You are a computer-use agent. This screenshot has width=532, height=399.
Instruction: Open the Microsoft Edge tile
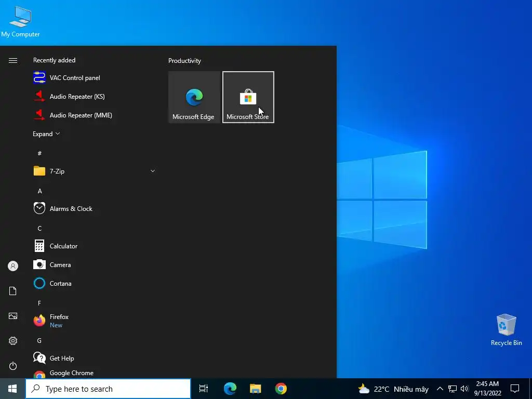tap(194, 97)
